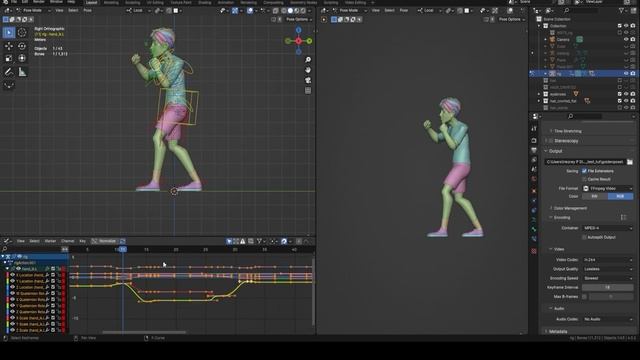640x360 pixels.
Task: Toggle the Normalize button in graph editor
Action: pyautogui.click(x=104, y=241)
